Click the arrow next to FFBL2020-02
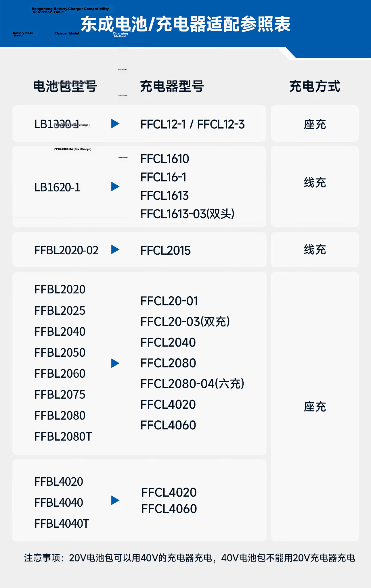 click(x=115, y=249)
